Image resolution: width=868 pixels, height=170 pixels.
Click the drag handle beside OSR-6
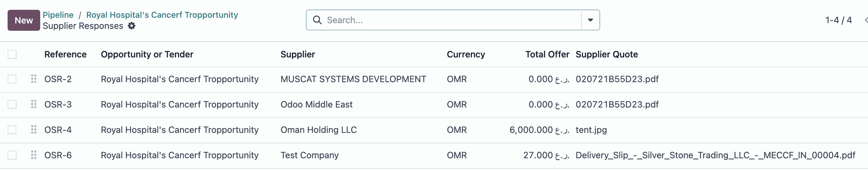coord(33,155)
